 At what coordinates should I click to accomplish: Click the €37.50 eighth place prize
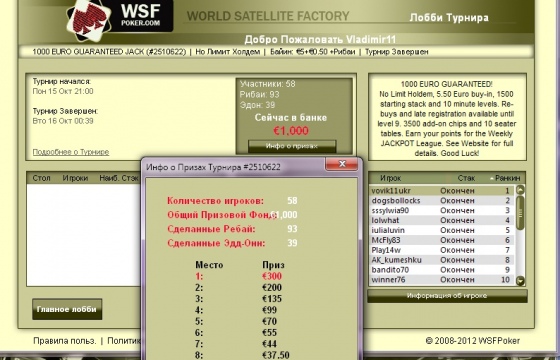pos(275,355)
